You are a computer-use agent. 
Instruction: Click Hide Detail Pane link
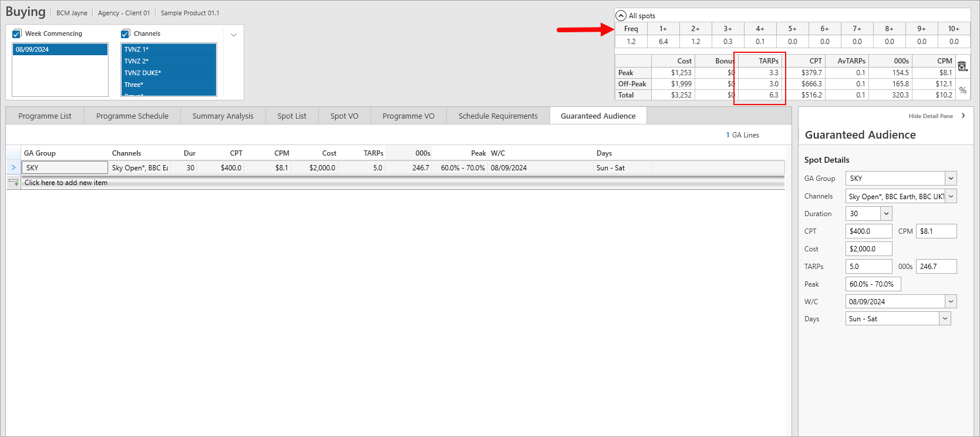[931, 116]
